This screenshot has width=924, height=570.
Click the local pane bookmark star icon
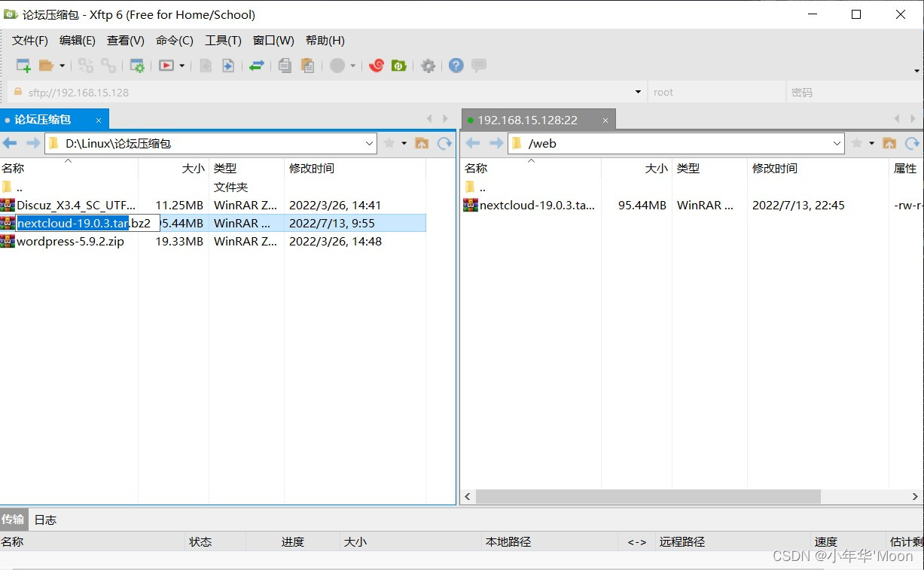pos(389,143)
